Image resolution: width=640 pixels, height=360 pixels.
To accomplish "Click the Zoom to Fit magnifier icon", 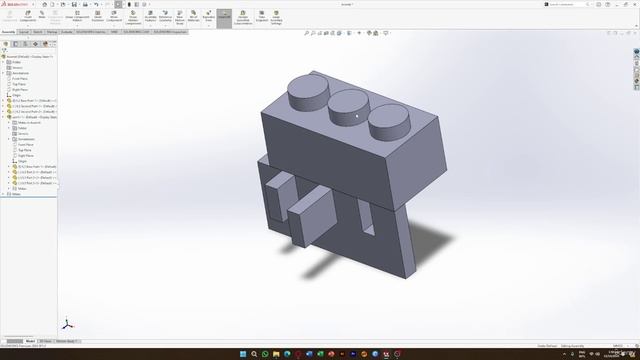I will coord(307,33).
